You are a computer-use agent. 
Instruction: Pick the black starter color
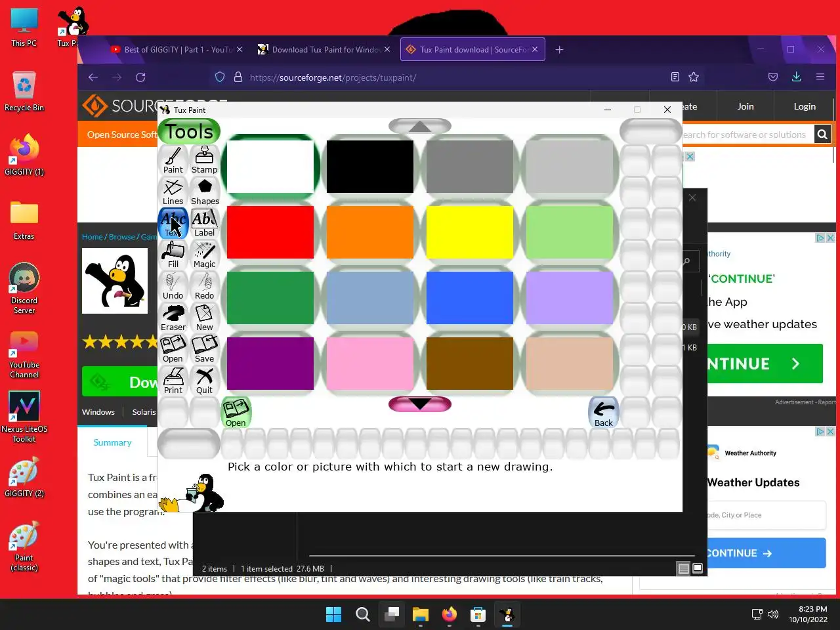coord(370,167)
